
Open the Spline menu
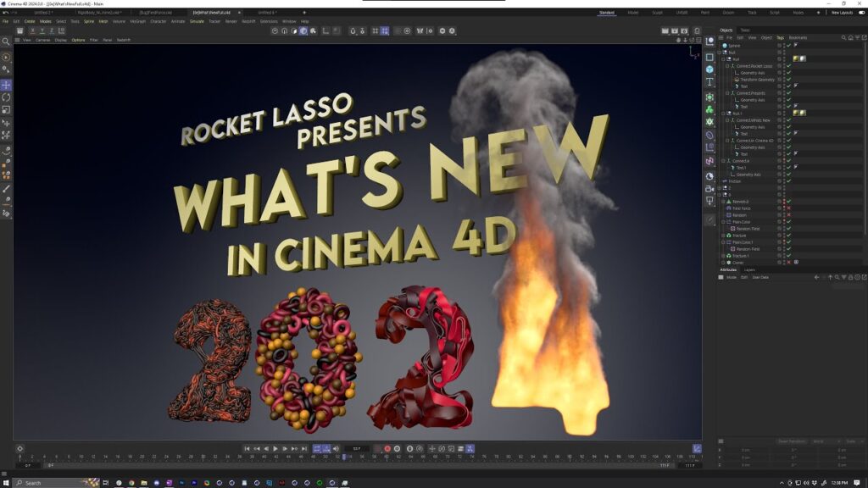[88, 21]
